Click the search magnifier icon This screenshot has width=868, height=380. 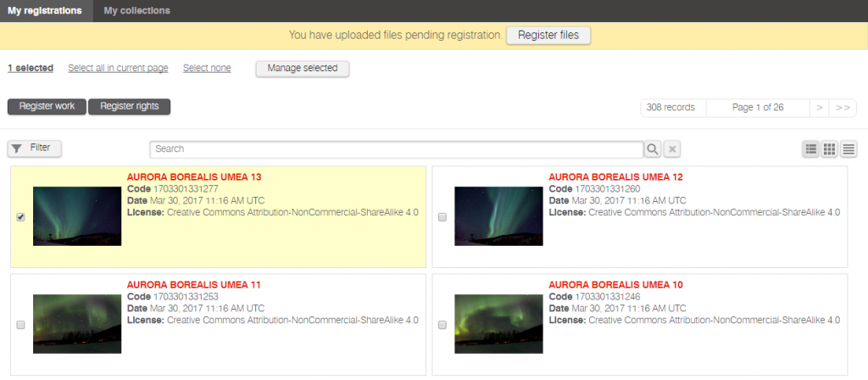(653, 149)
